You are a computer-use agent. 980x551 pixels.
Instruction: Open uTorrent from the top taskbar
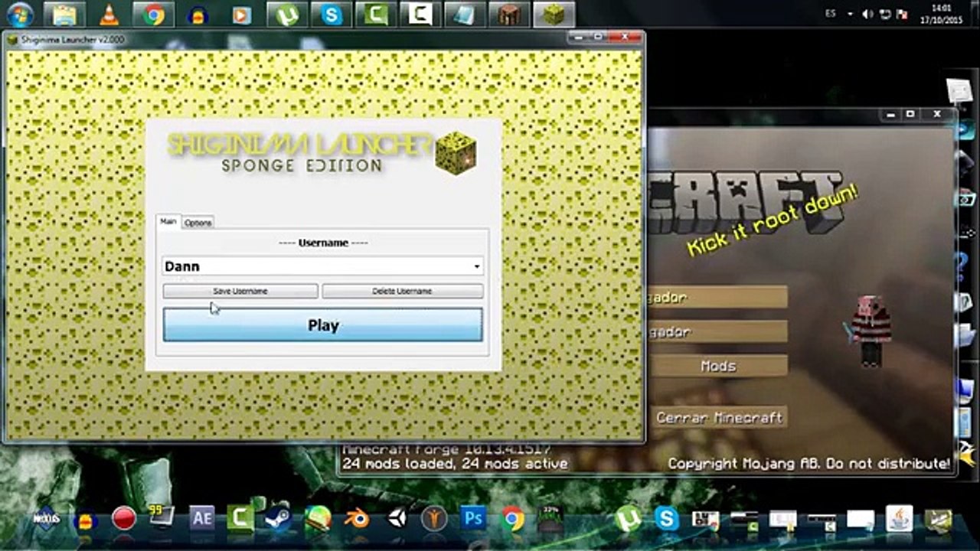pos(286,14)
